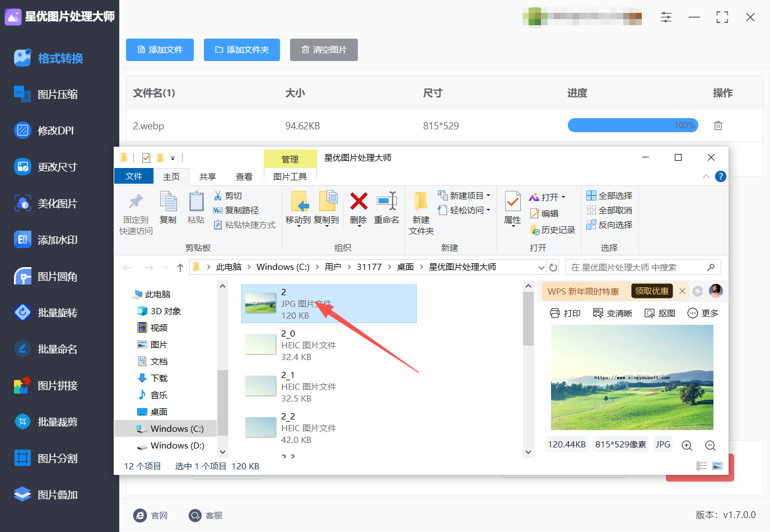Pin folder with 固定到快速访问
Image resolution: width=770 pixels, height=532 pixels.
[136, 213]
